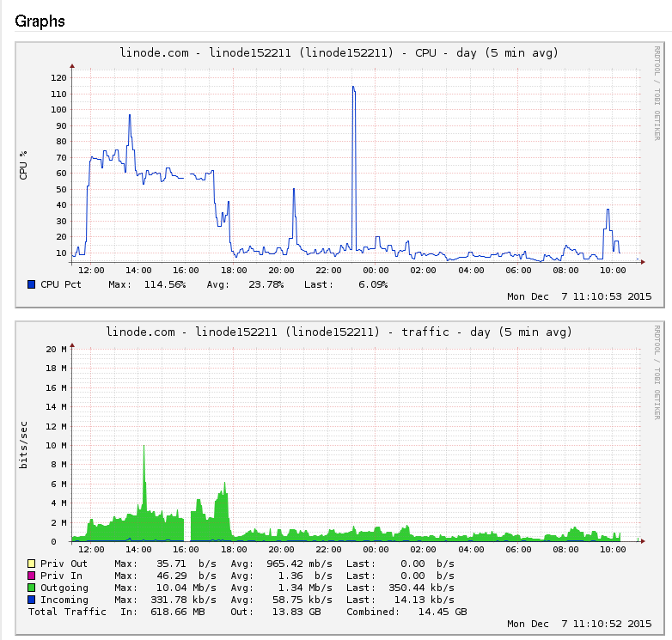Viewport: 672px width, 640px height.
Task: Click the bits/sec vertical axis label
Action: (24, 447)
